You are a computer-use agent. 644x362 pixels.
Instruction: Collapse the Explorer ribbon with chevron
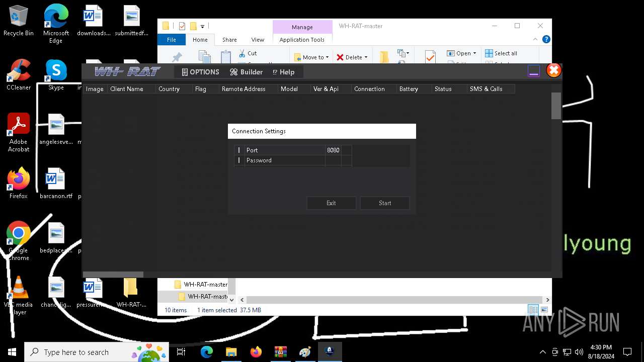(536, 39)
